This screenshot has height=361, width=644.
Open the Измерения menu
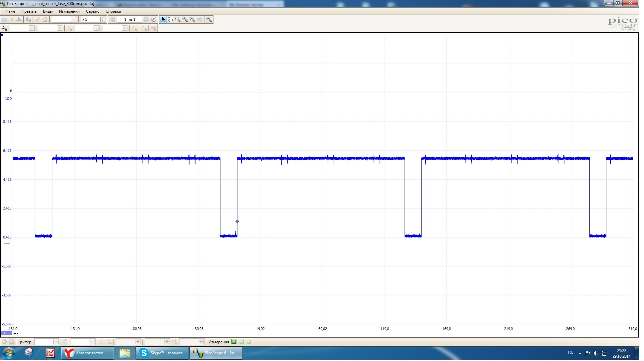pos(69,11)
